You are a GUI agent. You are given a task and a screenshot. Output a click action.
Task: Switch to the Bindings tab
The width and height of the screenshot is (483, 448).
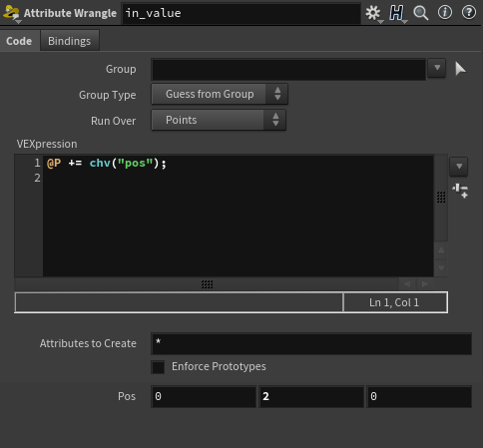[x=69, y=41]
